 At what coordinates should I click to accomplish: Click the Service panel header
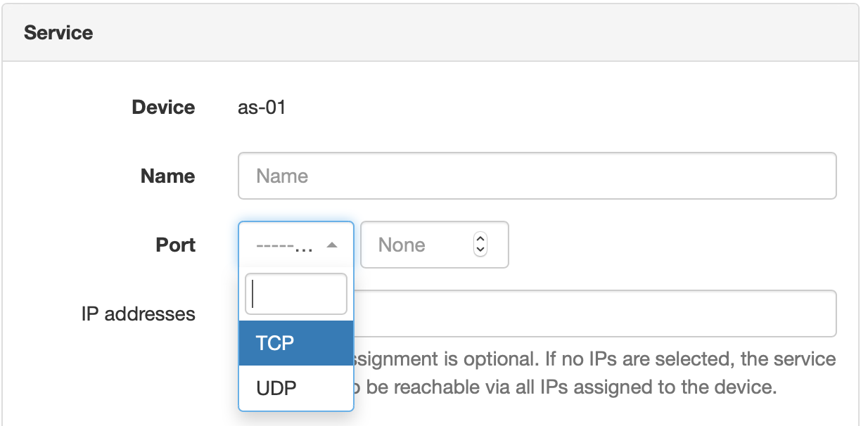click(x=58, y=32)
